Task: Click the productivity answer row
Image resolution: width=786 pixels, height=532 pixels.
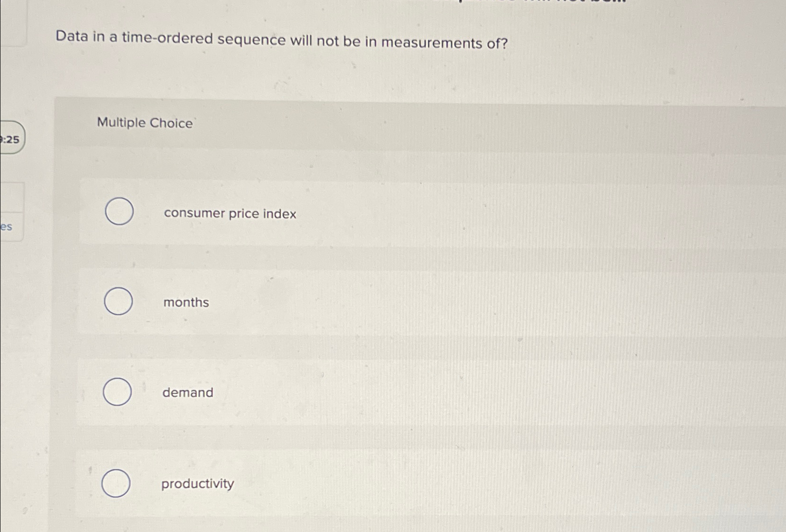Action: 425,483
